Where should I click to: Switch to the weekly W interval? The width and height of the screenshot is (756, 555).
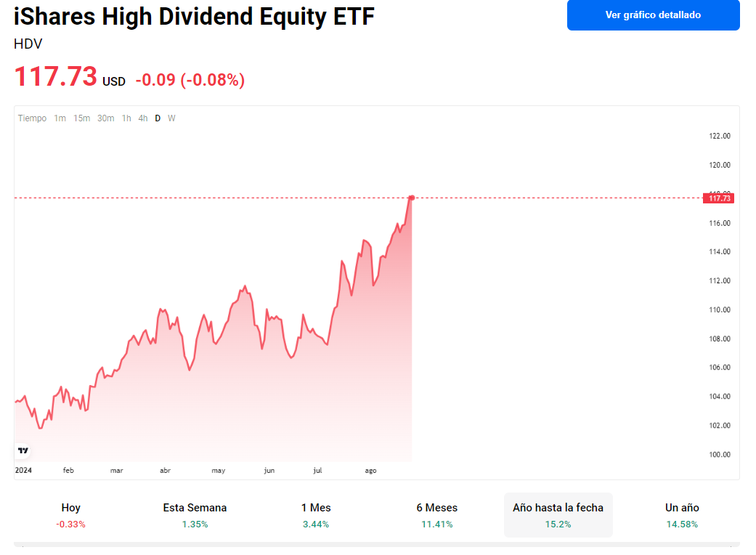pos(171,118)
